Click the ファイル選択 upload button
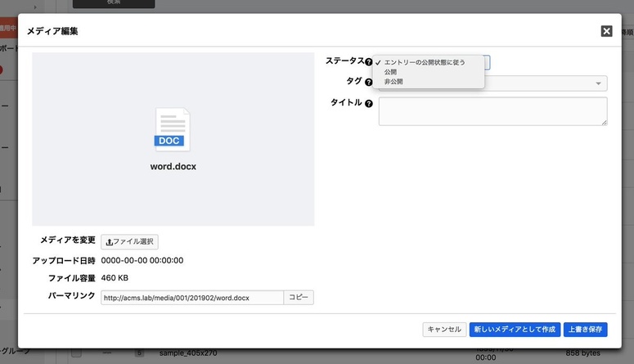Viewport: 634px width, 364px height. (130, 241)
